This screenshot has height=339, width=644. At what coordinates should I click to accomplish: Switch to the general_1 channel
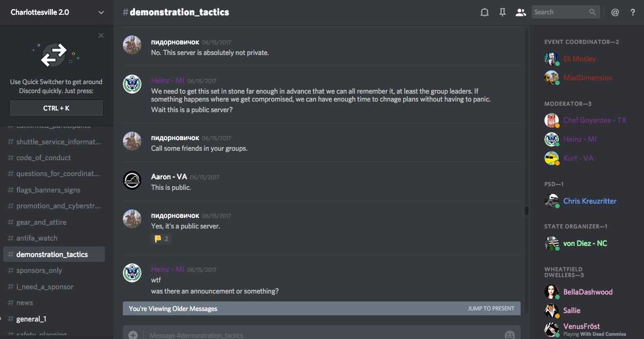tap(31, 319)
